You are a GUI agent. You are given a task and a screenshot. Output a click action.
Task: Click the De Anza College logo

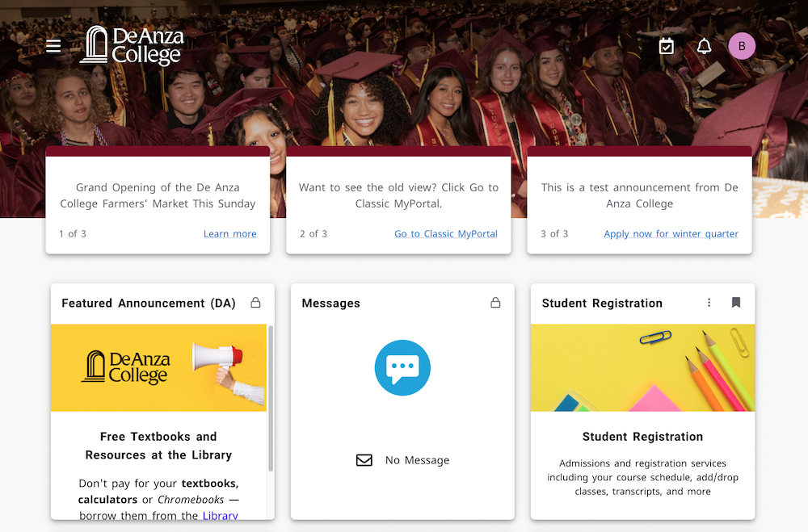click(132, 46)
